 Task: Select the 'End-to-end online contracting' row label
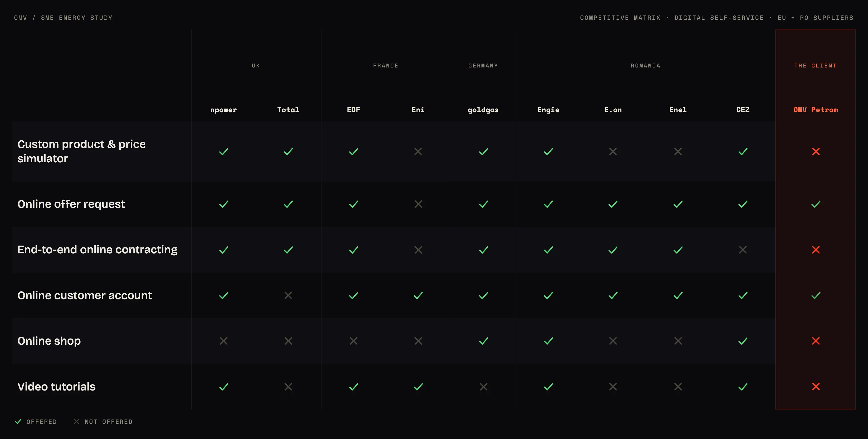click(x=97, y=250)
